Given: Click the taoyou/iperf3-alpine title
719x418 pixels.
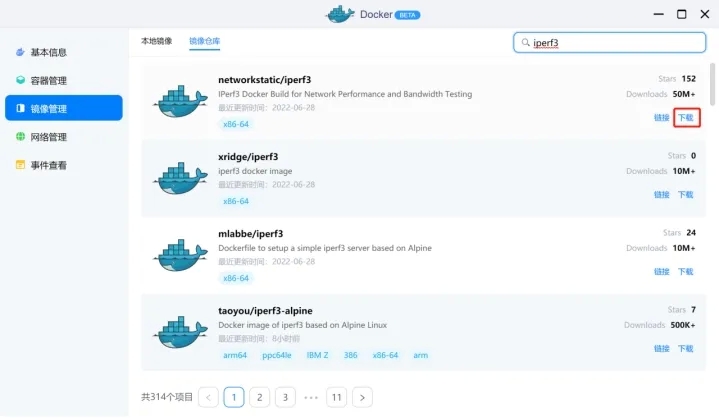Looking at the screenshot, I should (265, 311).
